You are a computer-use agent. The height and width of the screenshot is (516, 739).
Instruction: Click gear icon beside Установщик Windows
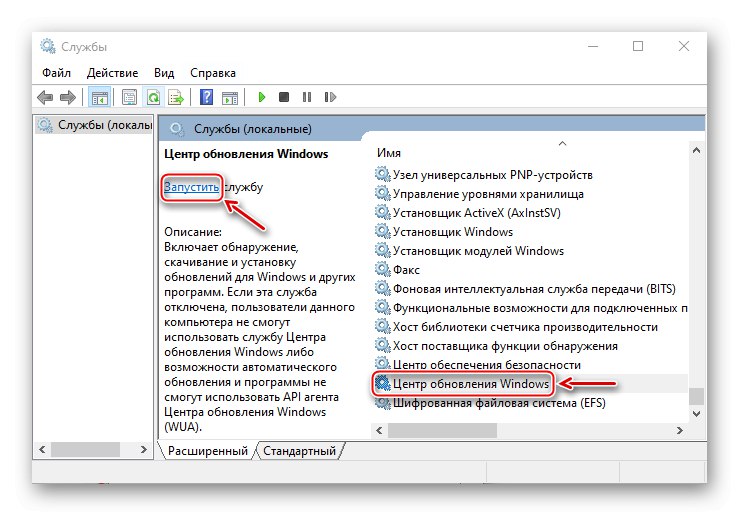383,231
